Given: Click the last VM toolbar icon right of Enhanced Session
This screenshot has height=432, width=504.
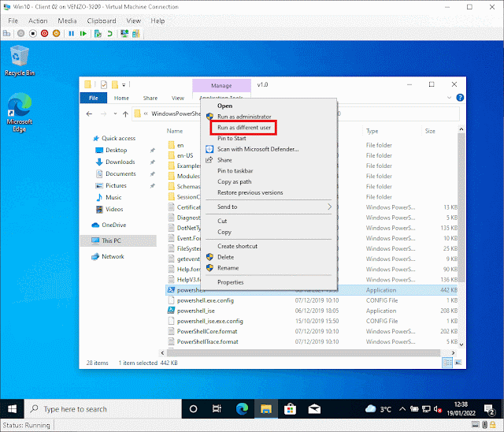Looking at the screenshot, I should [136, 33].
